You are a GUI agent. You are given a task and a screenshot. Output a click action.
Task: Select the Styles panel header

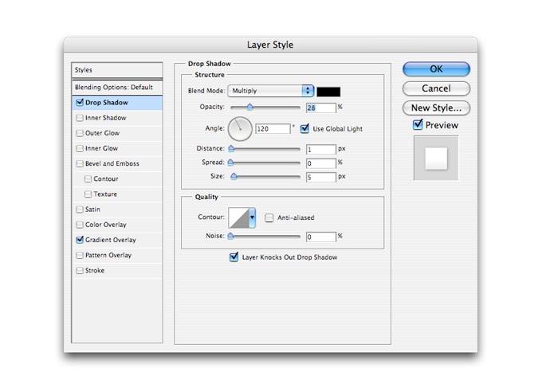coord(117,70)
